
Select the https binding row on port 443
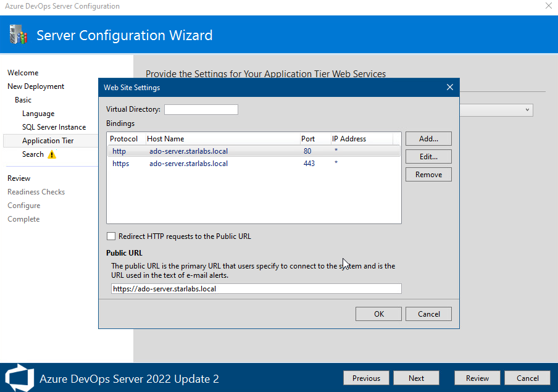point(216,164)
